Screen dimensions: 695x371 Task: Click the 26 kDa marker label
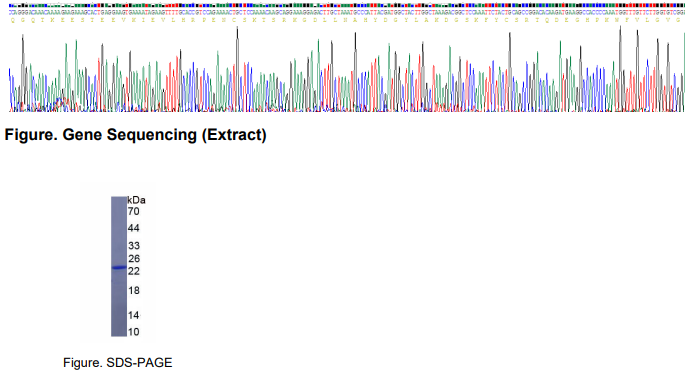pyautogui.click(x=133, y=258)
